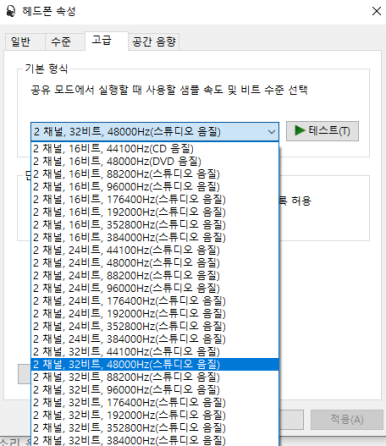Image resolution: width=386 pixels, height=446 pixels.
Task: Pick 2 채널, 24비트, 96000Hz entry
Action: [155, 288]
